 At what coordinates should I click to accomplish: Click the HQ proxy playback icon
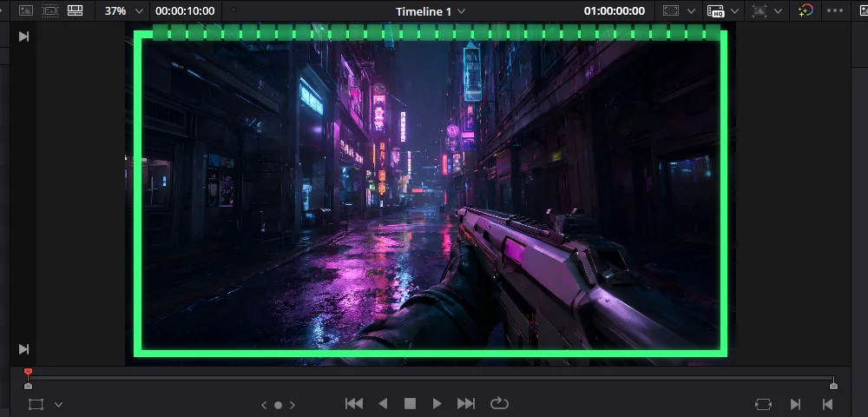pos(716,11)
